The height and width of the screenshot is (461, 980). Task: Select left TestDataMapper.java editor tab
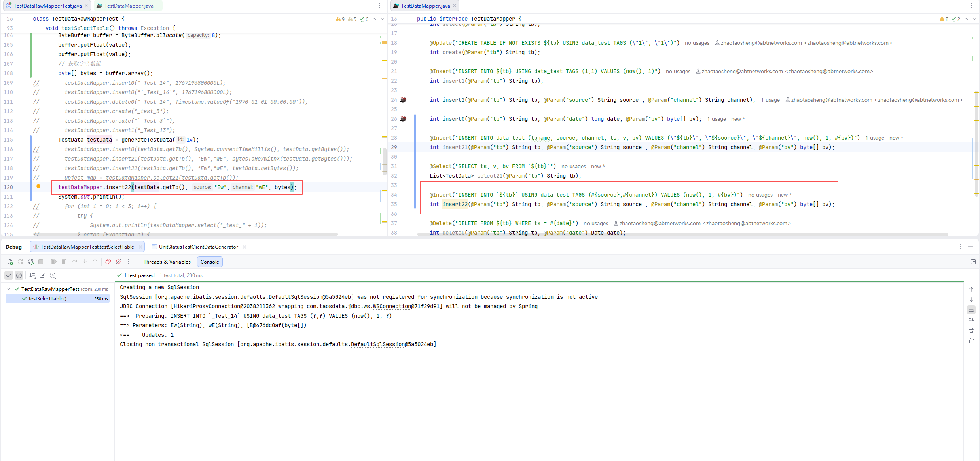click(x=129, y=6)
